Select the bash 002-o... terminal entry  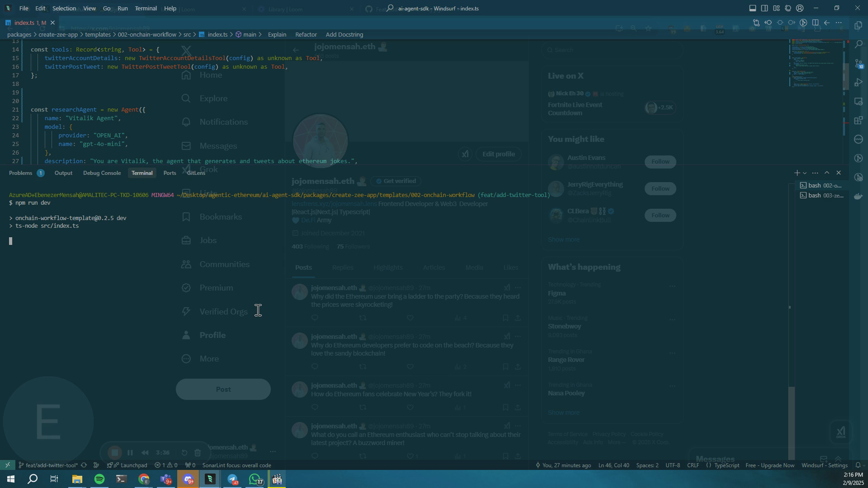tap(821, 186)
